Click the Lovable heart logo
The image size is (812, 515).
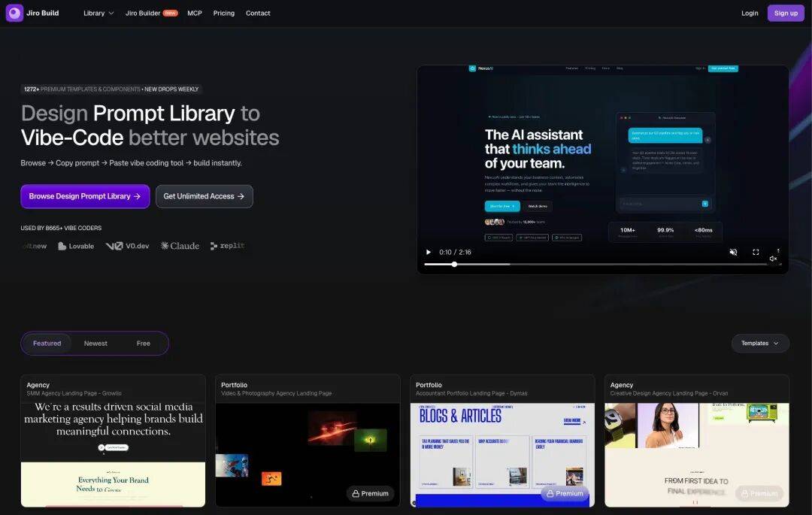pos(62,246)
